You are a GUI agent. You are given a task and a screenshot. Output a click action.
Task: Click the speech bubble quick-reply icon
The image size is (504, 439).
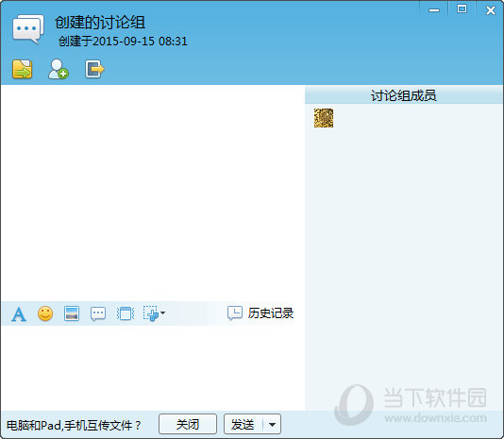pyautogui.click(x=98, y=313)
